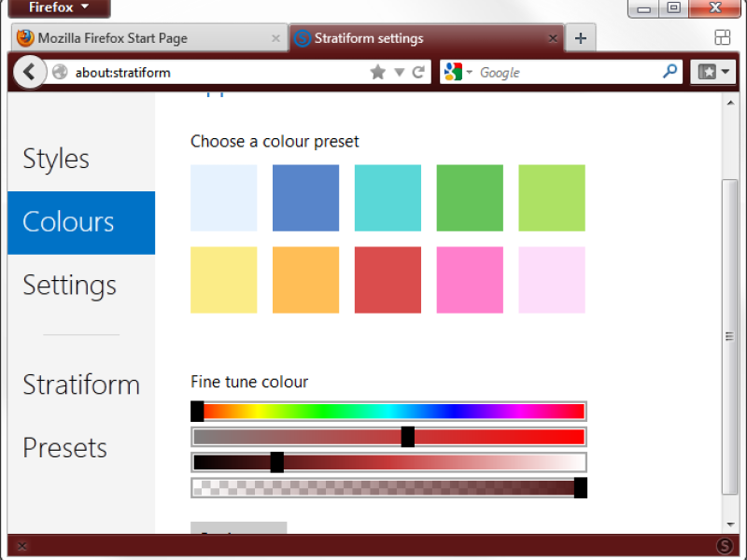This screenshot has height=560, width=747.
Task: Click the Stratiform icon in the add-on bar
Action: click(725, 546)
